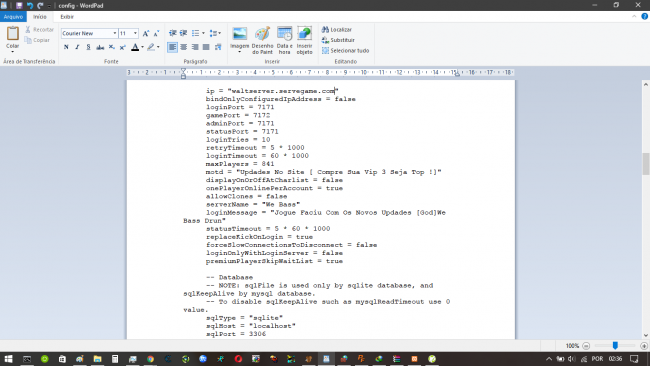650x366 pixels.
Task: Insert a Paint drawing (Desenho do Paint)
Action: click(262, 34)
